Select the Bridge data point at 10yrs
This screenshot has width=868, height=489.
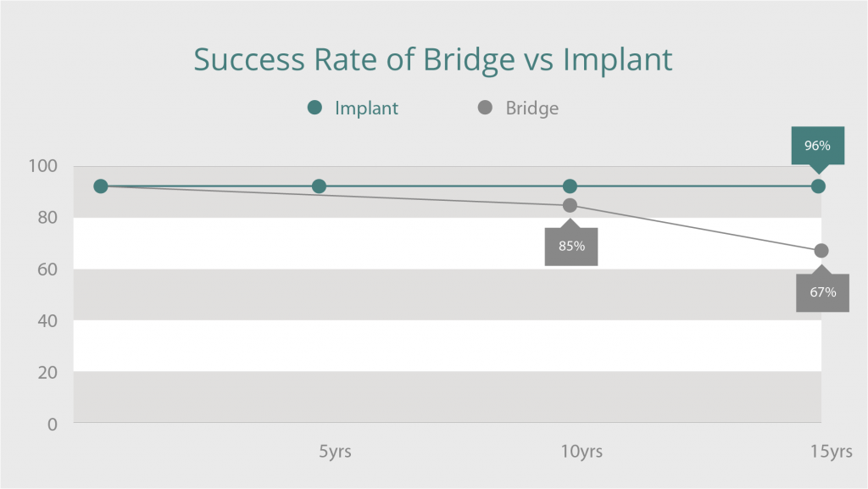coord(570,205)
